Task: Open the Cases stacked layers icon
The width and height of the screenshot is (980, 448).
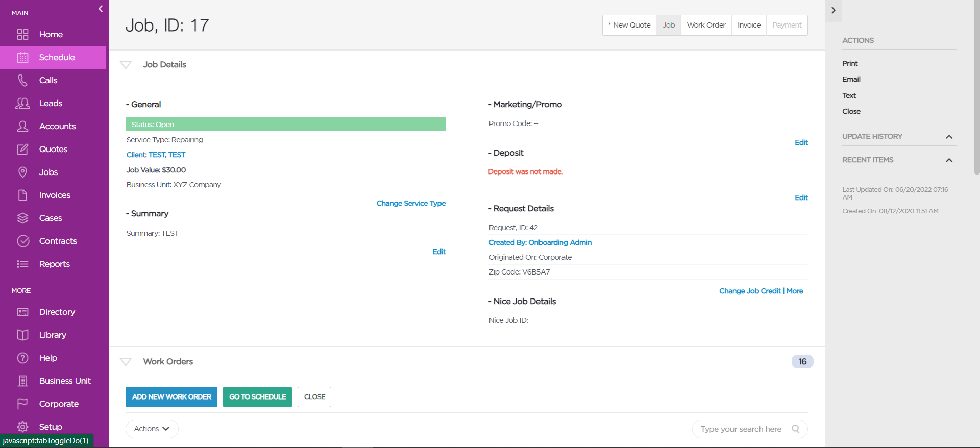Action: pos(22,218)
